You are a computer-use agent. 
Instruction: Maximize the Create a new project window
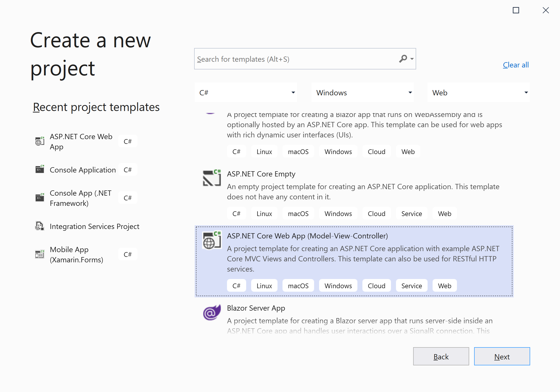point(516,10)
